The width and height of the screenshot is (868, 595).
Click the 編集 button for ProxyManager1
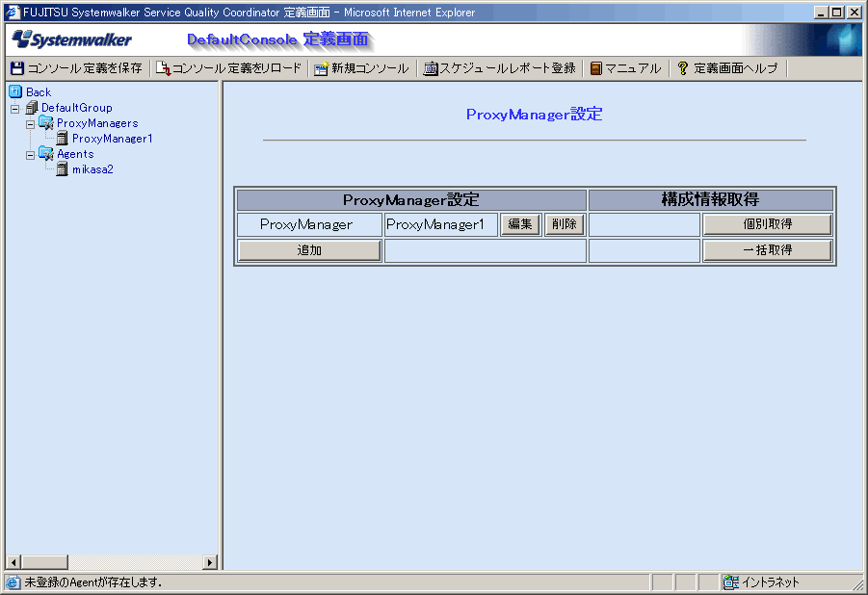tap(520, 224)
